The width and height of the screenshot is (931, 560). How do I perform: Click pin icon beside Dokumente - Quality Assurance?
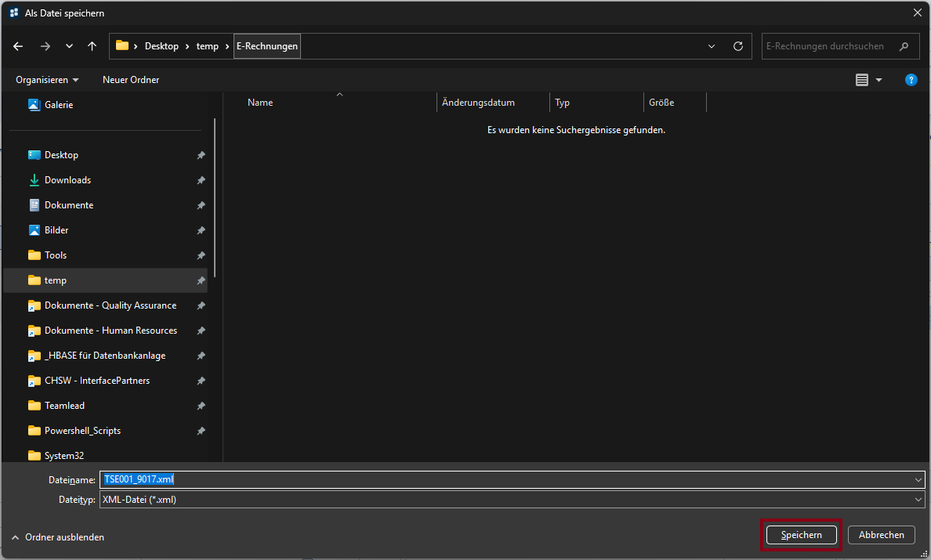[x=201, y=305]
